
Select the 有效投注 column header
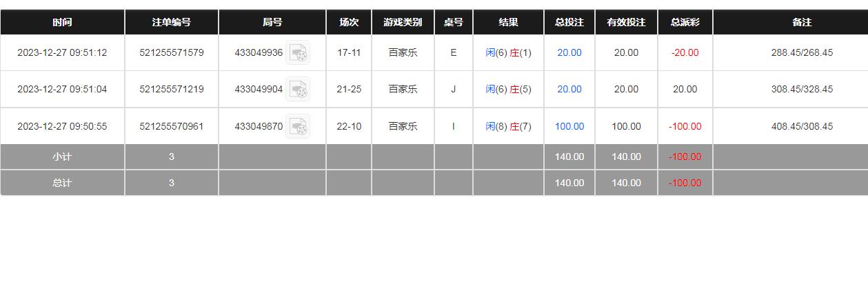coord(626,22)
